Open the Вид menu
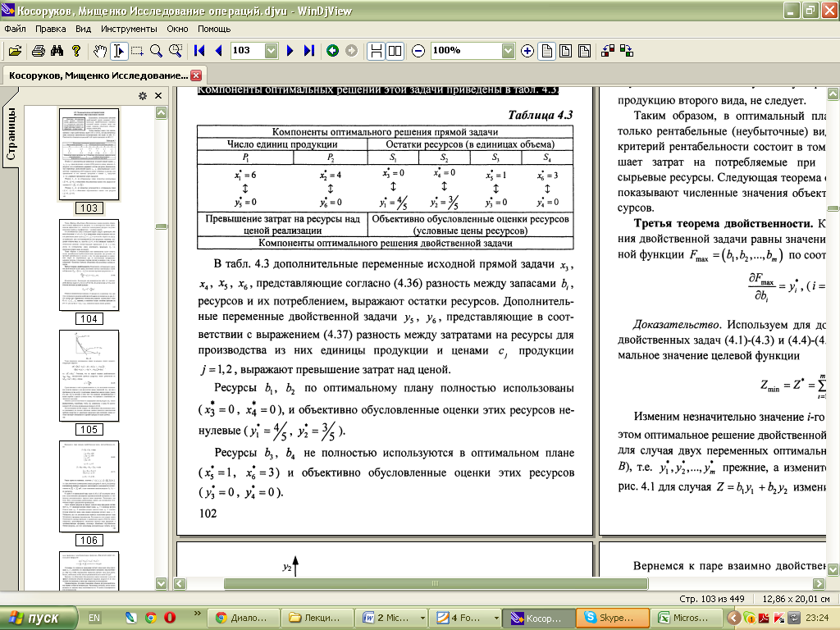This screenshot has height=630, width=840. click(x=83, y=29)
